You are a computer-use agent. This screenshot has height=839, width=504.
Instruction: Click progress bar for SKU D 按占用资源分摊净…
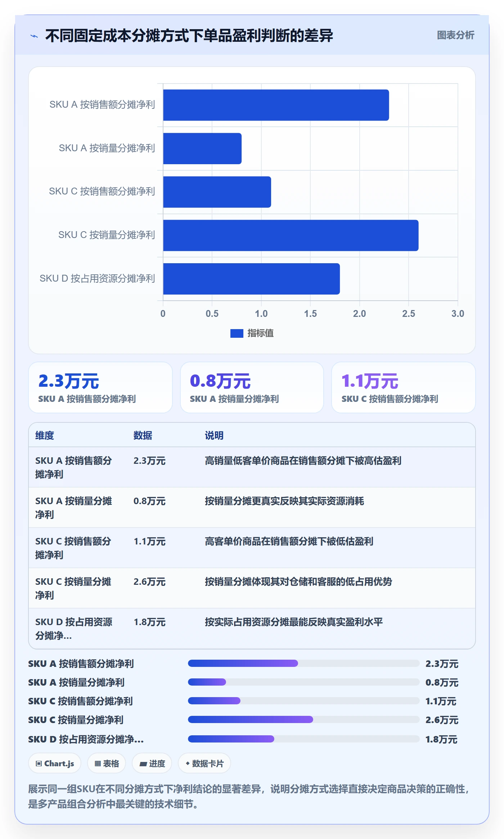[303, 739]
